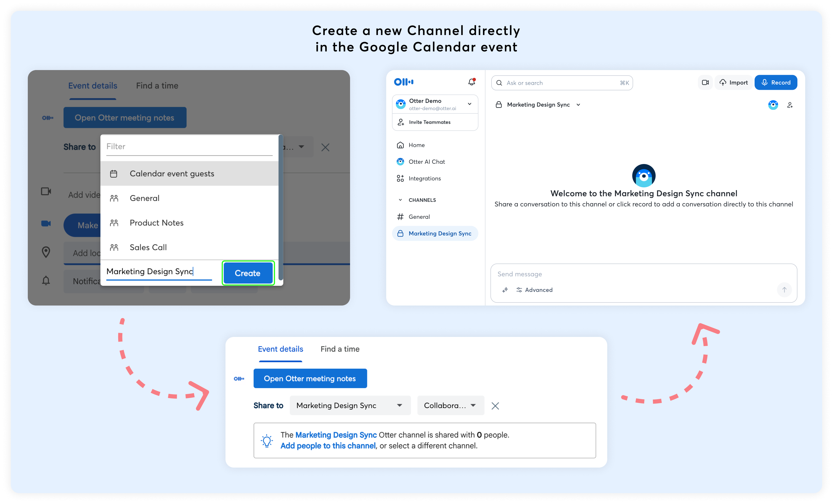Click the Add people to this channel link
Screen dimensions: 833x504
(328, 446)
